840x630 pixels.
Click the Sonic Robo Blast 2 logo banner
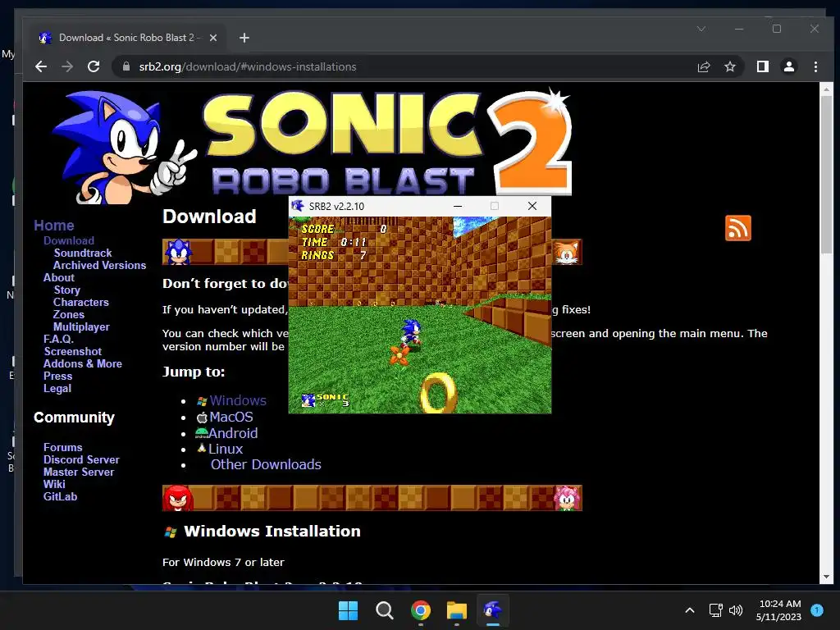click(312, 144)
